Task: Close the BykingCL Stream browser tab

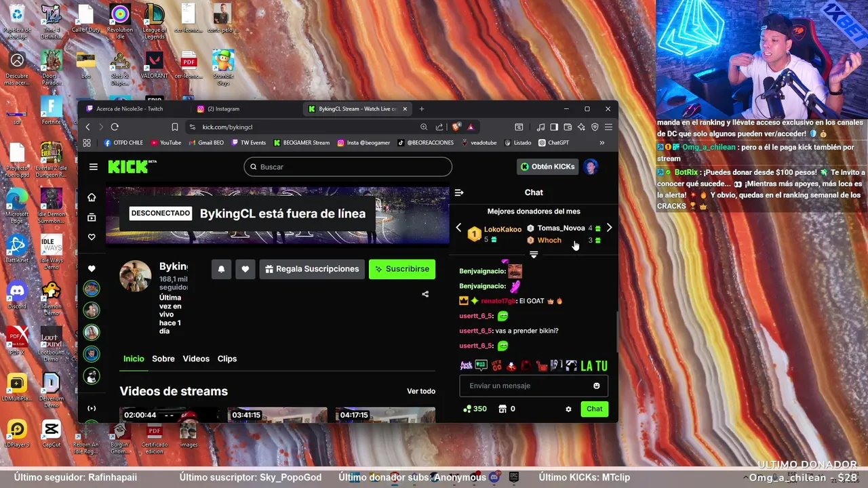Action: coord(406,108)
